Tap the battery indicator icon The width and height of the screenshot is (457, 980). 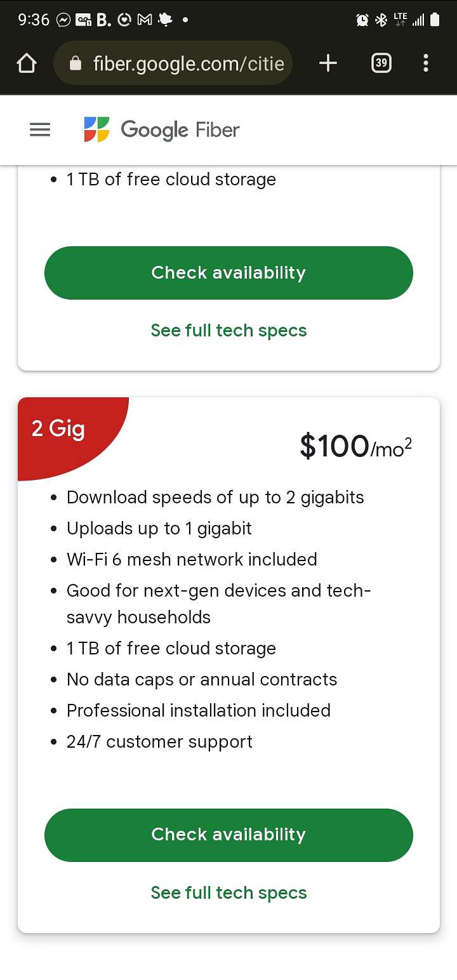(435, 20)
